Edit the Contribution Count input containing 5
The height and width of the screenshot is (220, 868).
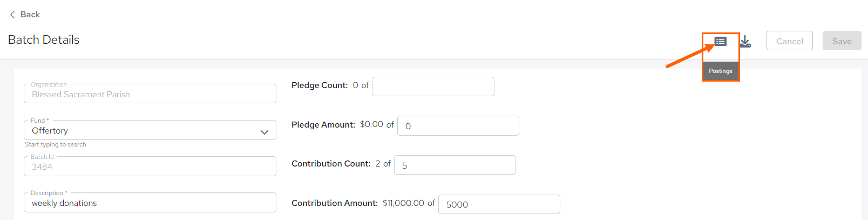click(455, 165)
